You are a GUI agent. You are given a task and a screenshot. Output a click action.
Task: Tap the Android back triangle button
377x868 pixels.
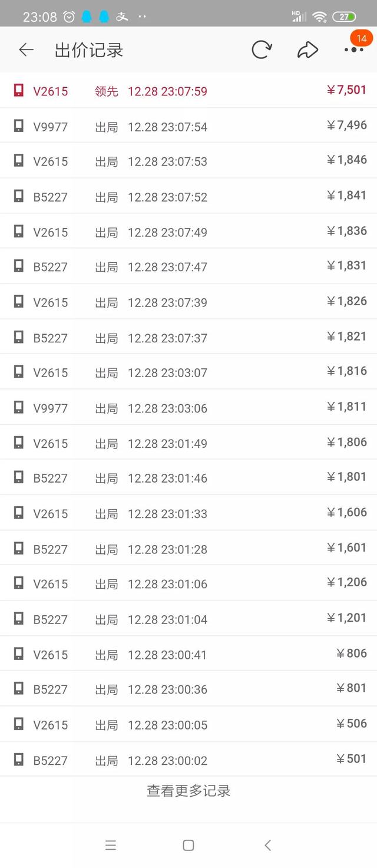tap(267, 845)
